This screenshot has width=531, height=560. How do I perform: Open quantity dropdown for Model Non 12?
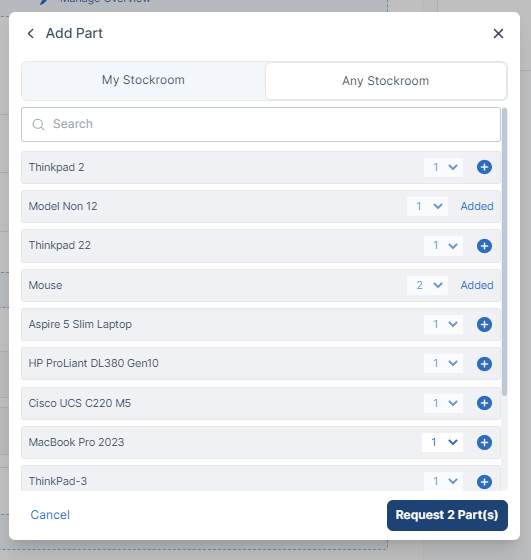coord(427,206)
